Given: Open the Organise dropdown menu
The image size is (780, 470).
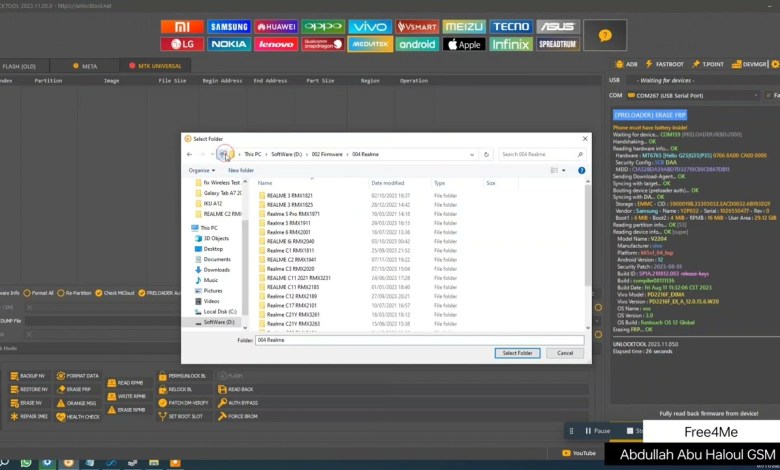Looking at the screenshot, I should pyautogui.click(x=202, y=171).
